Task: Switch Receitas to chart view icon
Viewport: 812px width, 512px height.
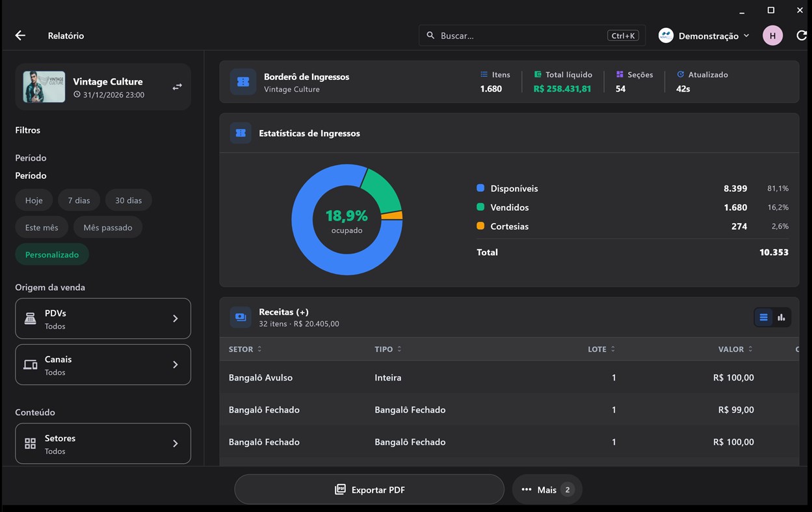Action: 781,317
